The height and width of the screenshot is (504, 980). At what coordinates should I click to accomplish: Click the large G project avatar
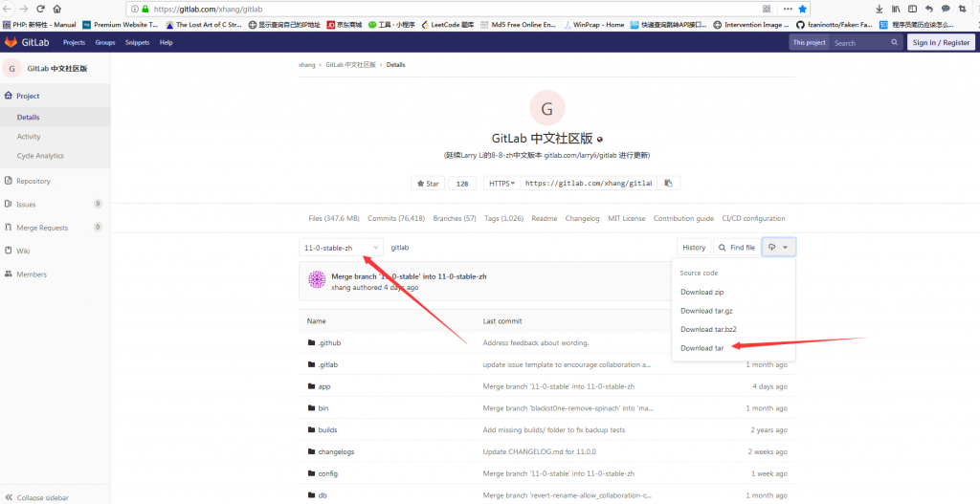[x=546, y=108]
